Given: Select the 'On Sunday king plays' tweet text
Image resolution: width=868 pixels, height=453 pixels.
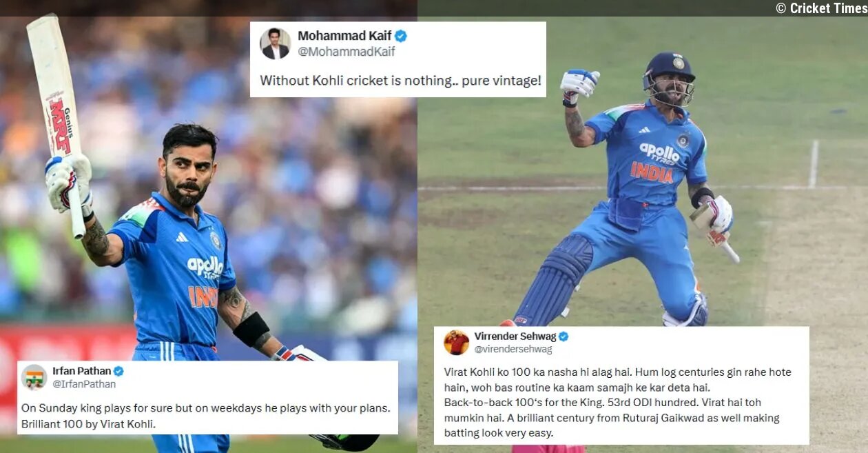Looking at the screenshot, I should 206,416.
